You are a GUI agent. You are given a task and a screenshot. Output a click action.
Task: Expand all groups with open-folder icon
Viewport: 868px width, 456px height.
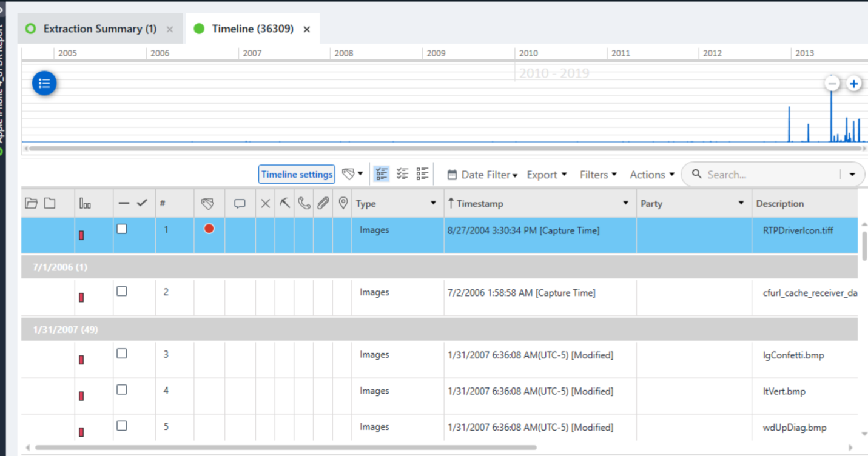31,203
